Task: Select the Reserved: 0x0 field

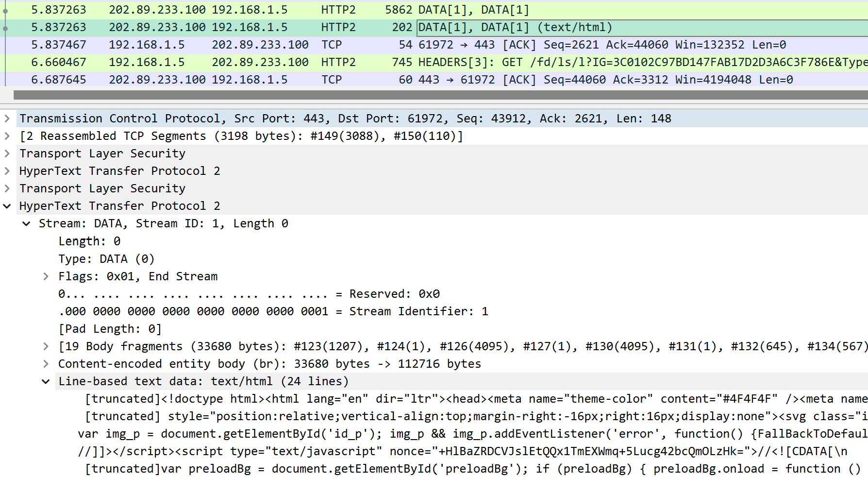Action: pos(249,294)
